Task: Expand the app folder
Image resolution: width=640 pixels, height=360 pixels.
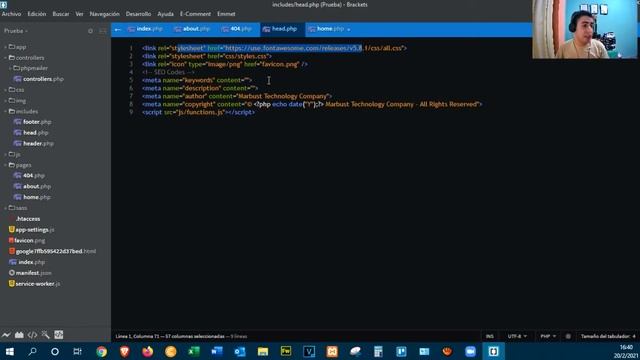Action: coord(18,47)
